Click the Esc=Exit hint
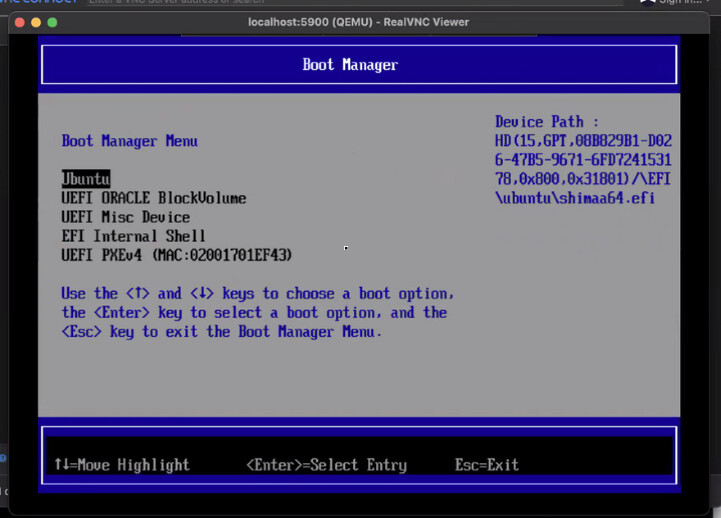This screenshot has width=721, height=518. (486, 465)
